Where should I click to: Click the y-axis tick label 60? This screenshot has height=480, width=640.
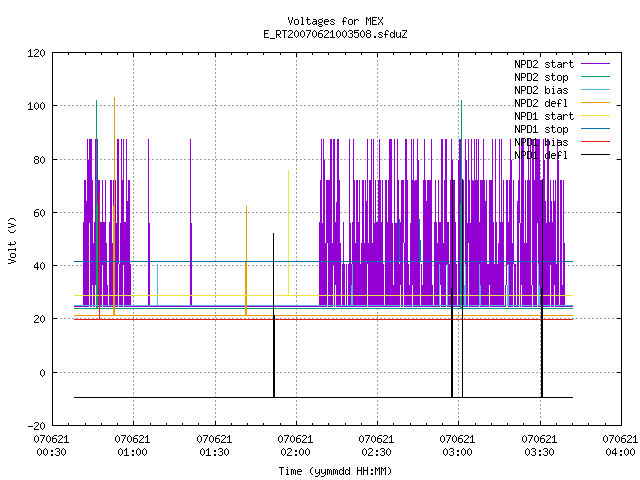(39, 213)
